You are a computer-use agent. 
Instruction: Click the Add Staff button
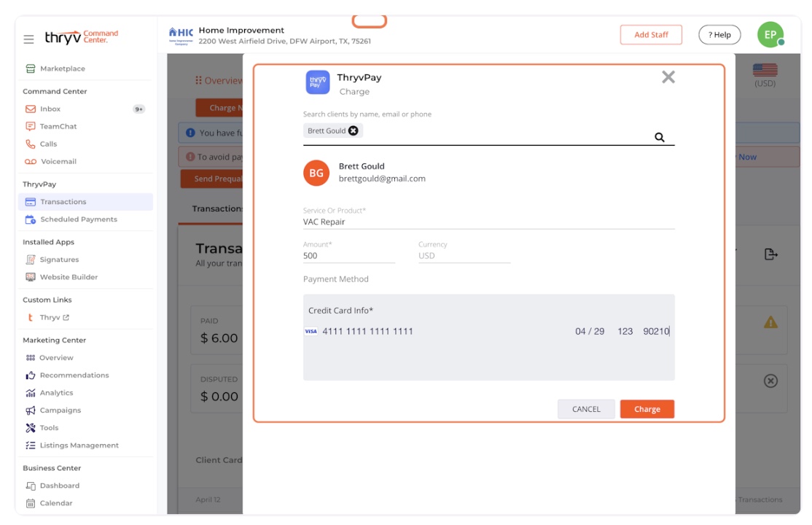coord(651,35)
